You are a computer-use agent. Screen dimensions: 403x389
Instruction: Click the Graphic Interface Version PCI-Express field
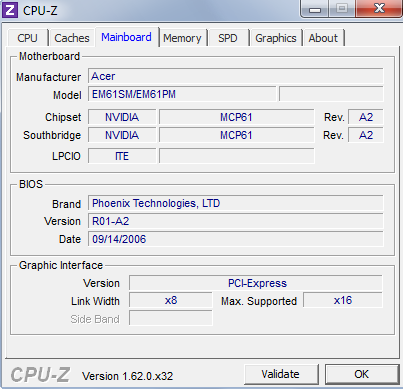[256, 283]
